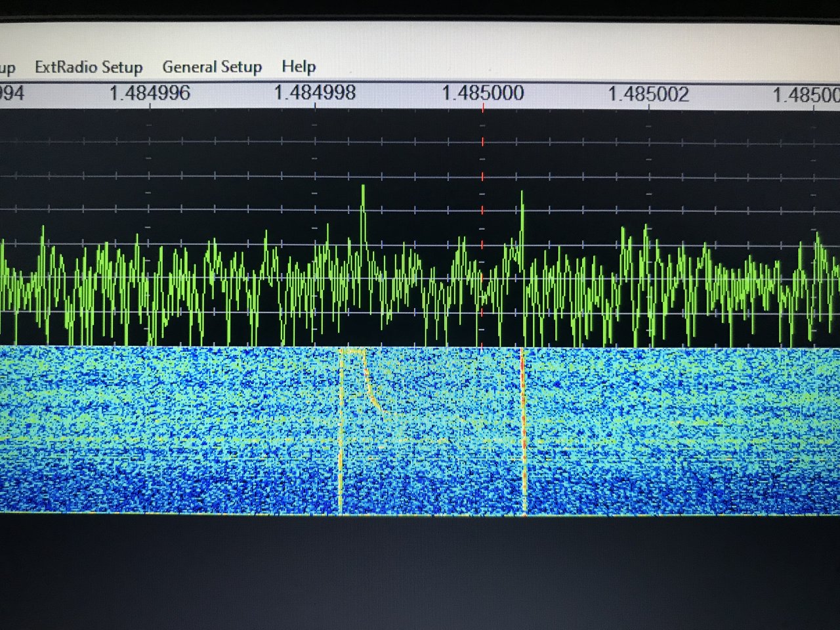Click the bottom edge line of waterfall display
Screen dimensions: 840x630
point(420,514)
